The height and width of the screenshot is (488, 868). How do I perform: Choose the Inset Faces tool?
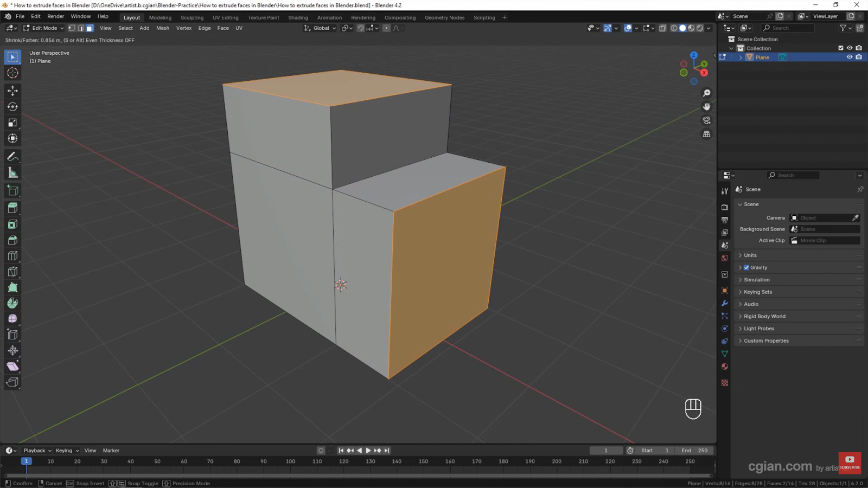(12, 224)
